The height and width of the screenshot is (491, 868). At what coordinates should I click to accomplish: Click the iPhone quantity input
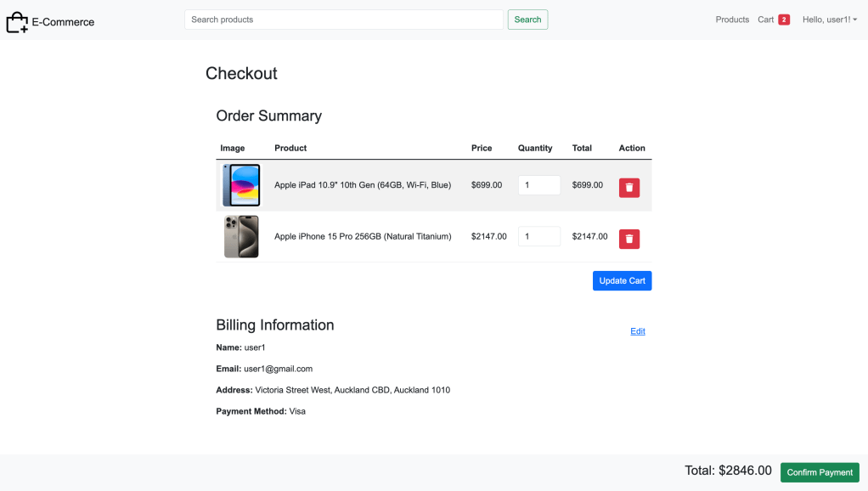[538, 236]
